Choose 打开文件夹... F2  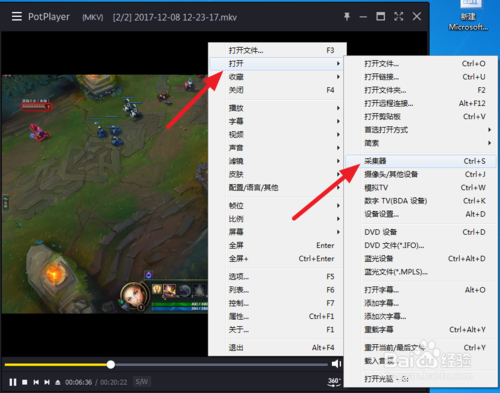(x=421, y=90)
